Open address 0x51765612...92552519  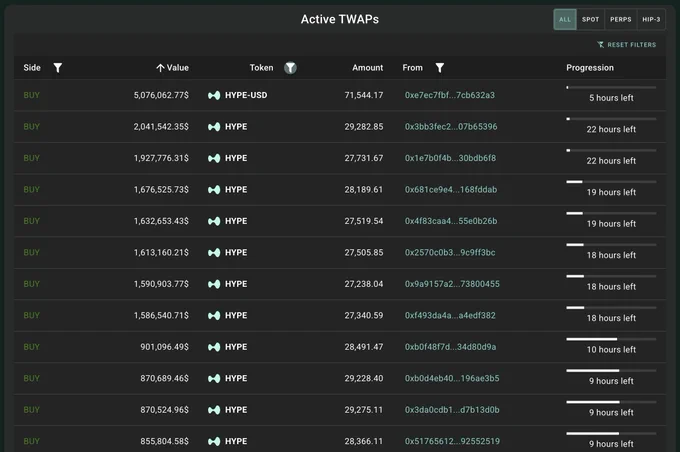[452, 441]
